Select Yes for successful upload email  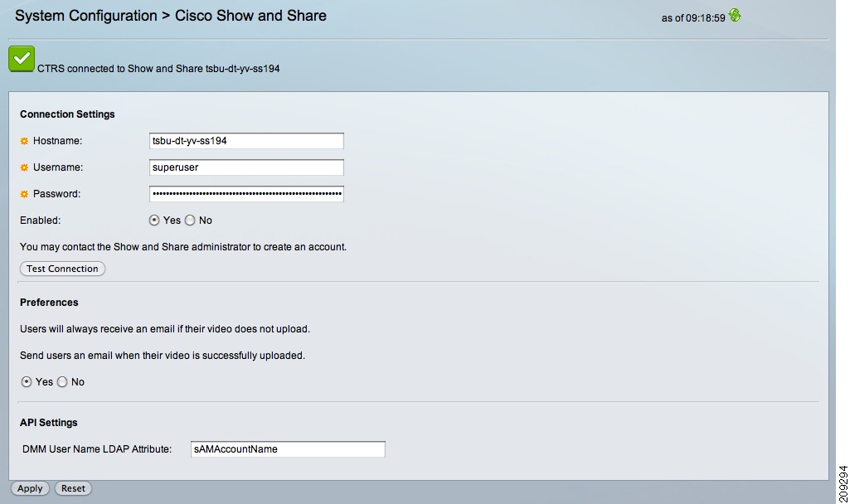pos(26,382)
